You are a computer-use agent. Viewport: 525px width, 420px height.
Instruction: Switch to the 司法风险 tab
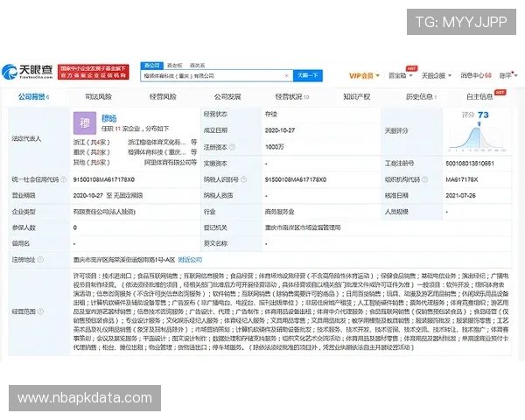pos(98,97)
